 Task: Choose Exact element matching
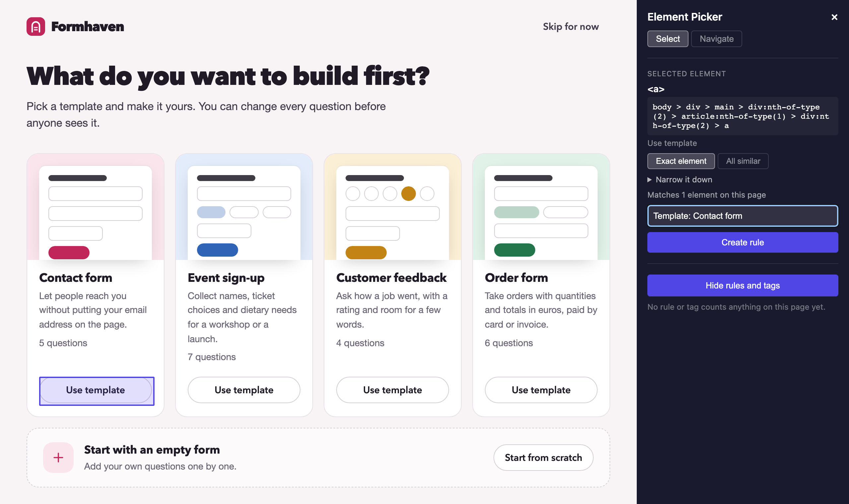point(681,161)
